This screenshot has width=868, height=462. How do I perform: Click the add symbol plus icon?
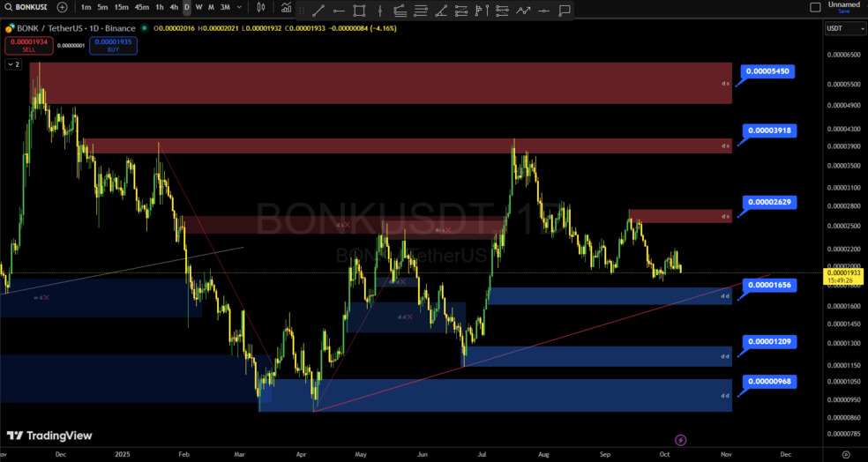[62, 7]
